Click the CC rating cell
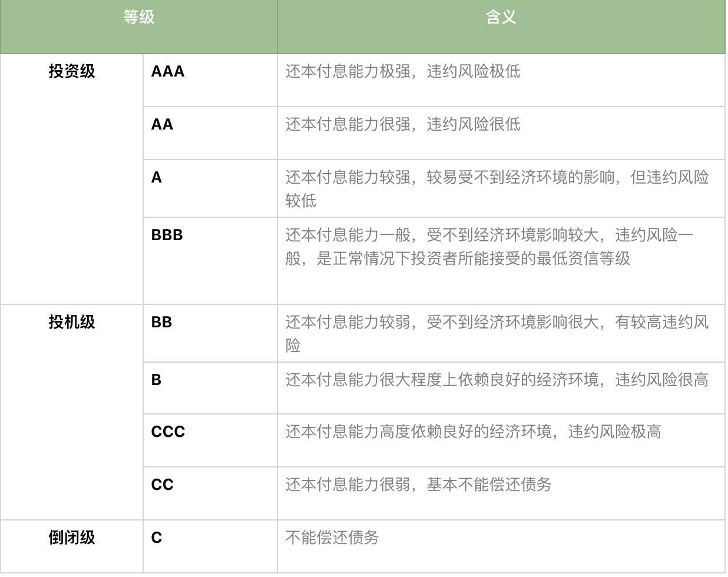Screen dimensions: 728x577 163,485
